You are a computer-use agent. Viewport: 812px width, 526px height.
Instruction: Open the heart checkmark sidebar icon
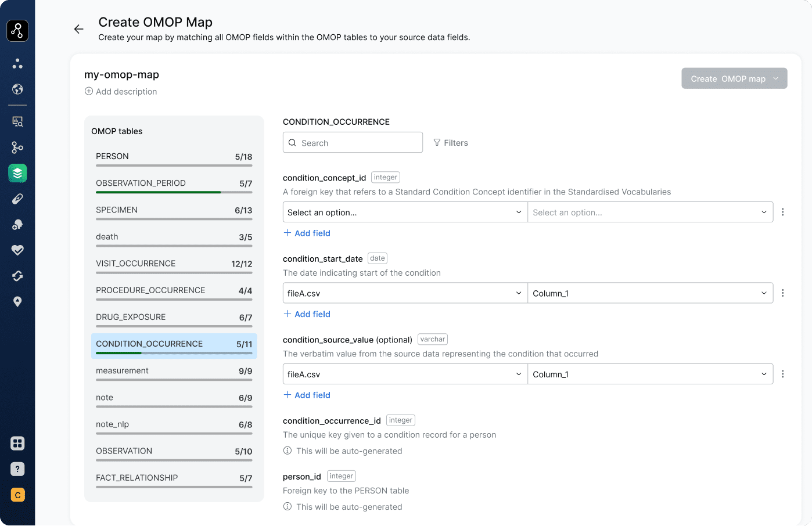click(x=17, y=250)
